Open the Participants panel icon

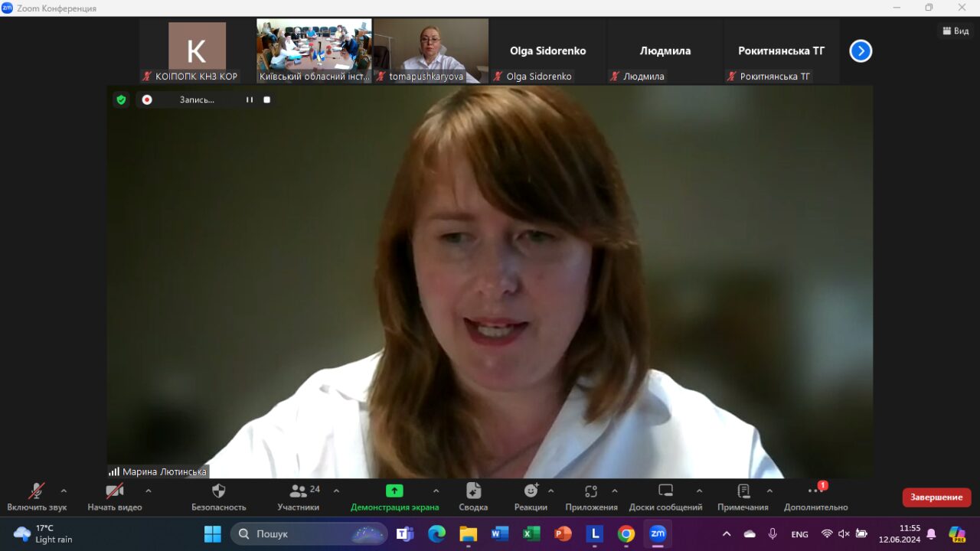point(299,491)
